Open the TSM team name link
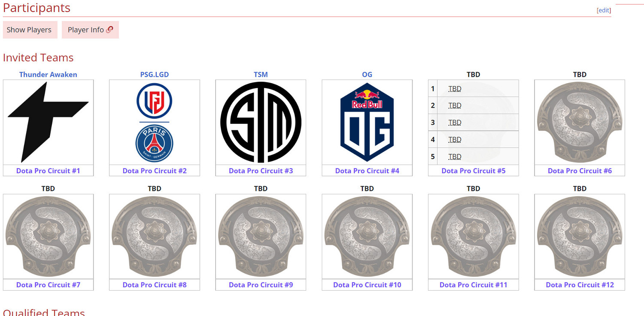The image size is (644, 316). (261, 75)
